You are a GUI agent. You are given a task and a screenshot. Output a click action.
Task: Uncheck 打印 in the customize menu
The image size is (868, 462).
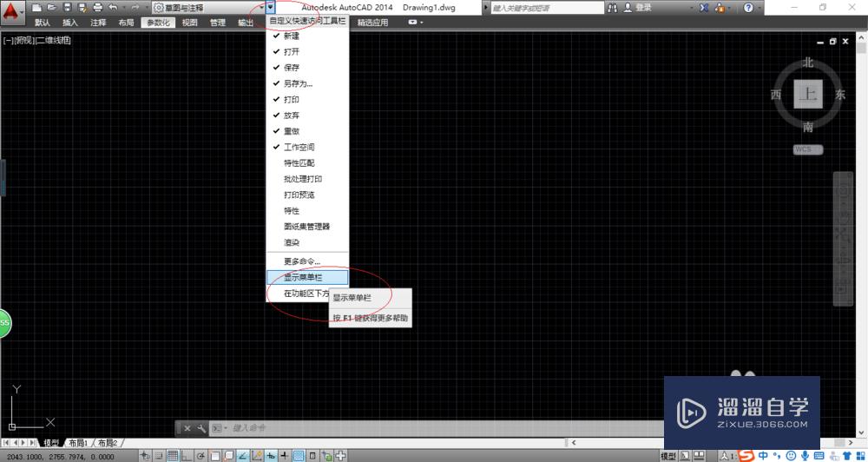(x=307, y=100)
